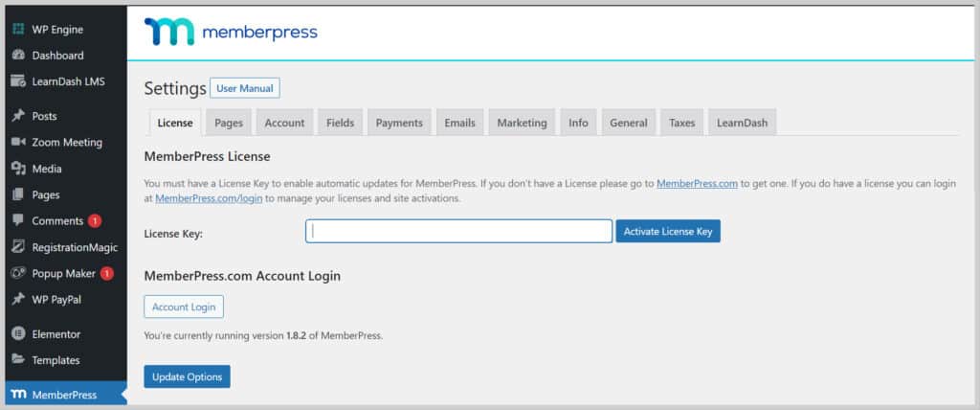Click the 'MemberPress License' heading
980x410 pixels.
[x=207, y=156]
